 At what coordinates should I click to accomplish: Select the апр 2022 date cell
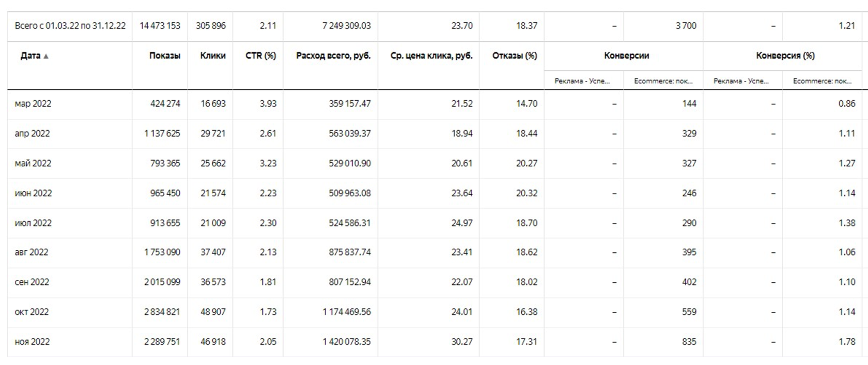[32, 134]
